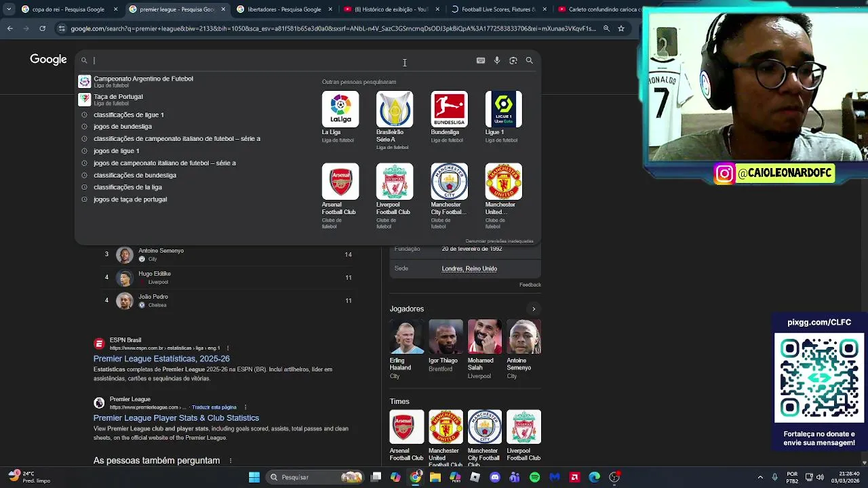
Task: Open Igor Thiago player card
Action: click(445, 346)
